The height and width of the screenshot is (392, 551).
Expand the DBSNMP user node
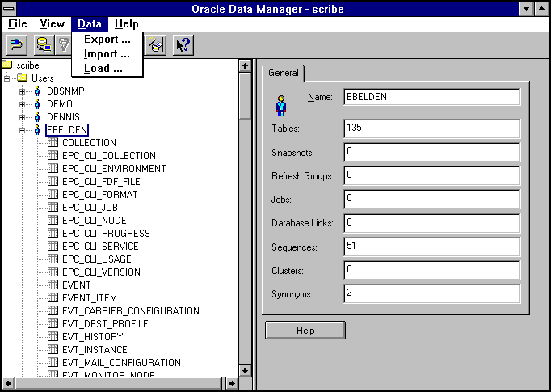pos(23,91)
